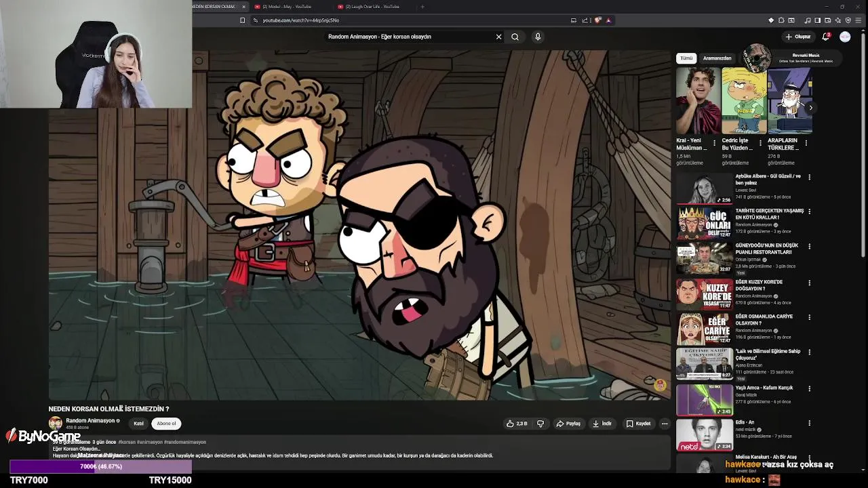Open options for Laik ve Bilimsel Eğitime video
This screenshot has width=868, height=488.
[809, 352]
